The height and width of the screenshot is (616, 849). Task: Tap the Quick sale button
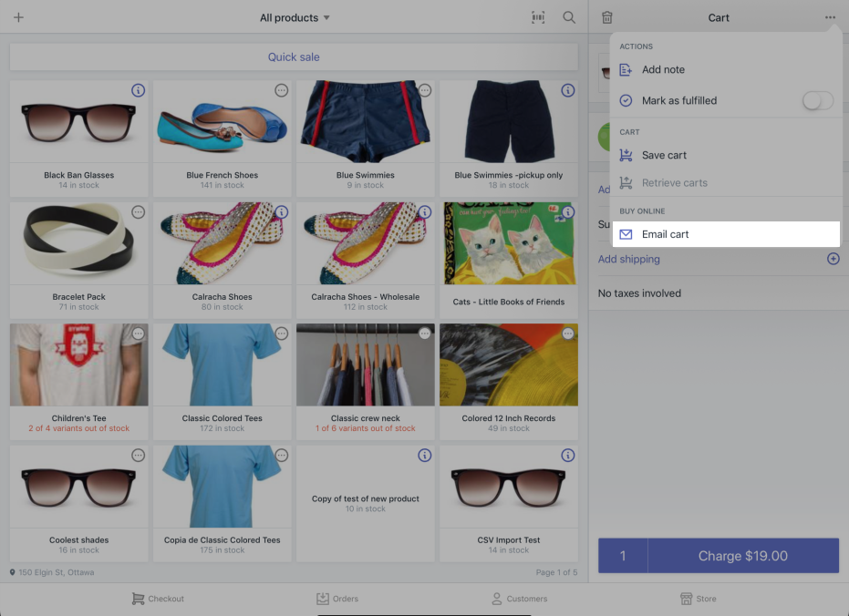point(294,56)
